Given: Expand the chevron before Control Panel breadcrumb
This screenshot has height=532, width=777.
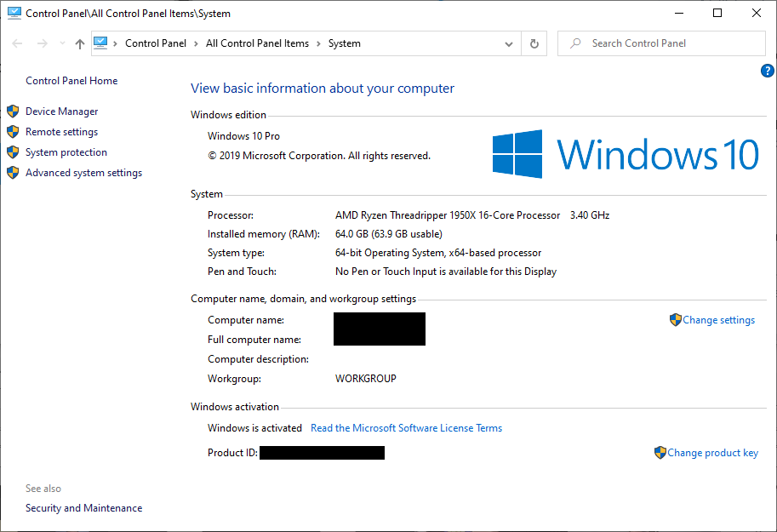Looking at the screenshot, I should [x=115, y=43].
